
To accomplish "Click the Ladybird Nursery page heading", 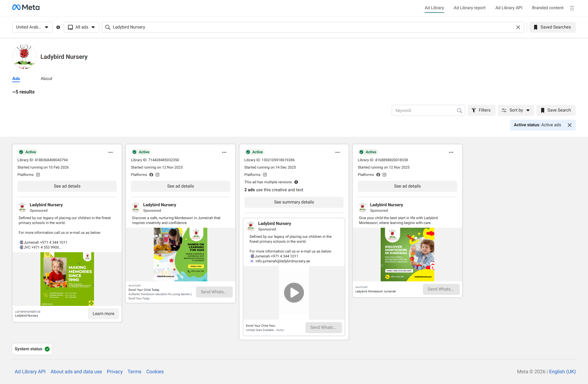I will point(64,57).
